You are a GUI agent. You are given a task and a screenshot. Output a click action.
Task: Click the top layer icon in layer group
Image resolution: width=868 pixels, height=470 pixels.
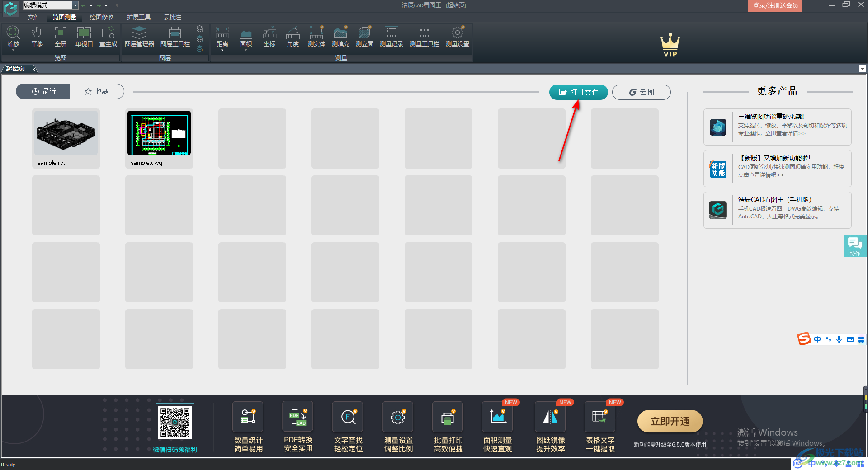[x=200, y=28]
